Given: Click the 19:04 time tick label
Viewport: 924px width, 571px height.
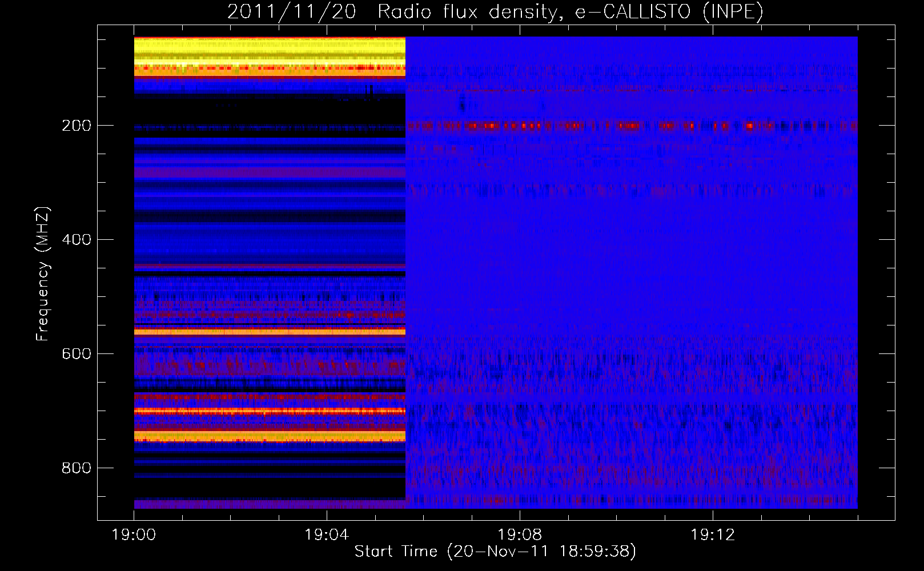Looking at the screenshot, I should point(327,535).
